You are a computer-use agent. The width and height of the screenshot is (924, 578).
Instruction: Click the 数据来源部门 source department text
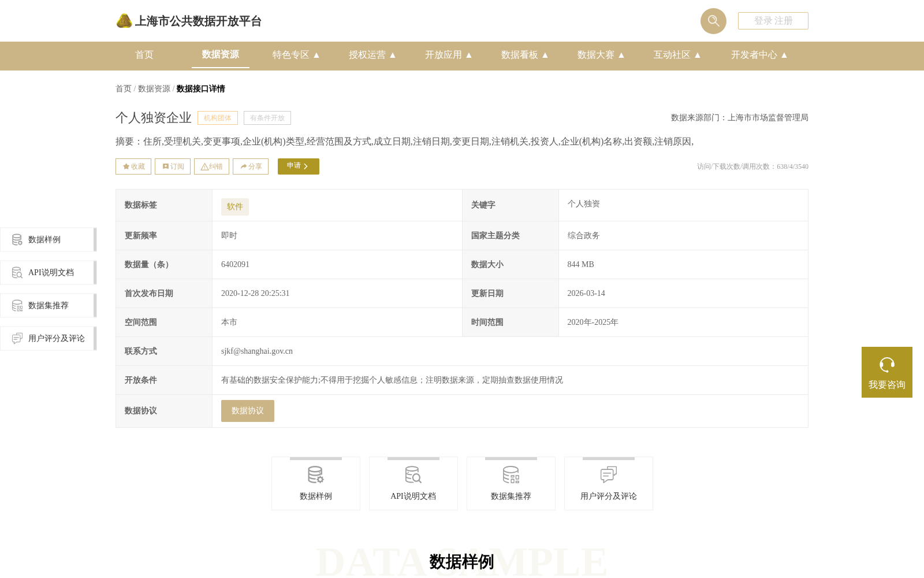(x=740, y=117)
